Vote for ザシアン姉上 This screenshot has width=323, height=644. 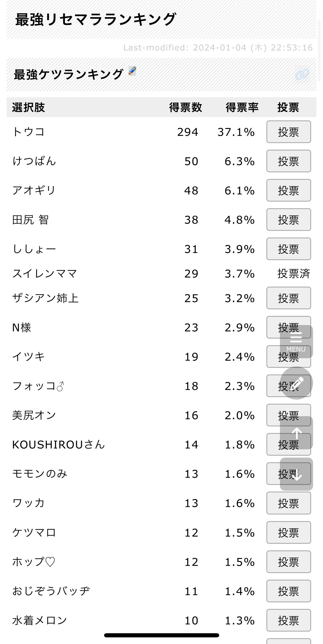click(x=288, y=298)
